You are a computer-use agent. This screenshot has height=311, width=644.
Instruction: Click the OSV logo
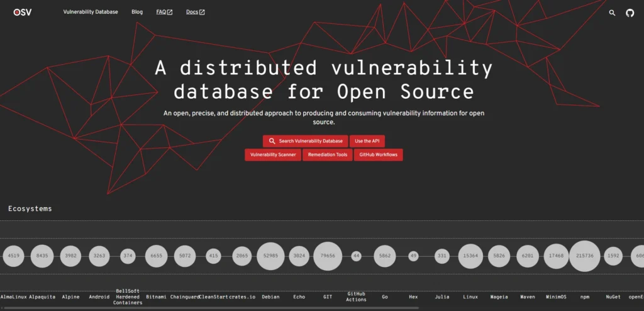(x=22, y=13)
